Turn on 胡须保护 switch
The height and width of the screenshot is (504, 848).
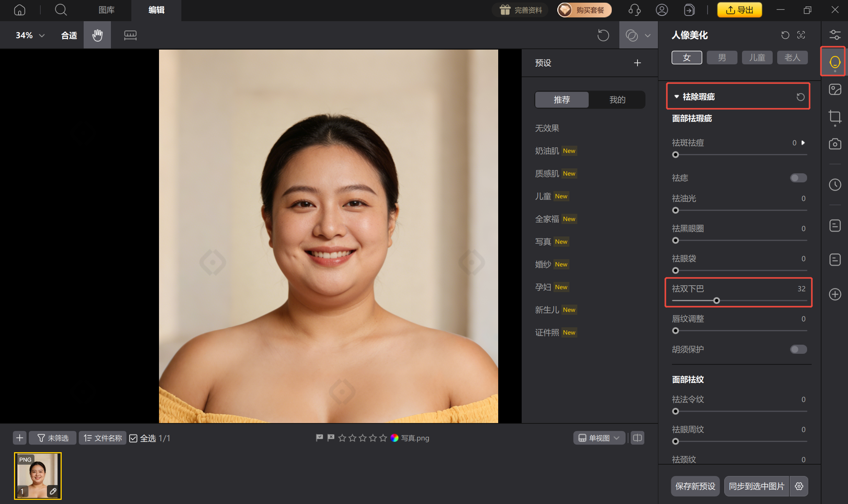click(798, 349)
